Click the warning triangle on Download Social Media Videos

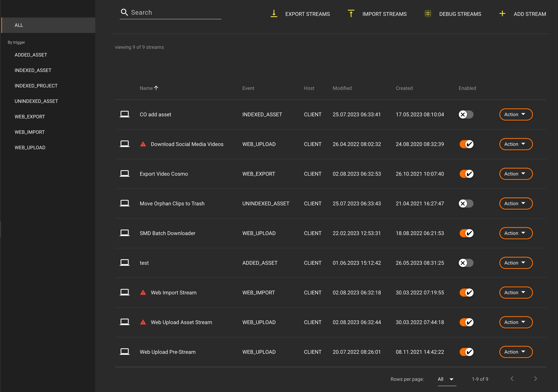point(143,144)
